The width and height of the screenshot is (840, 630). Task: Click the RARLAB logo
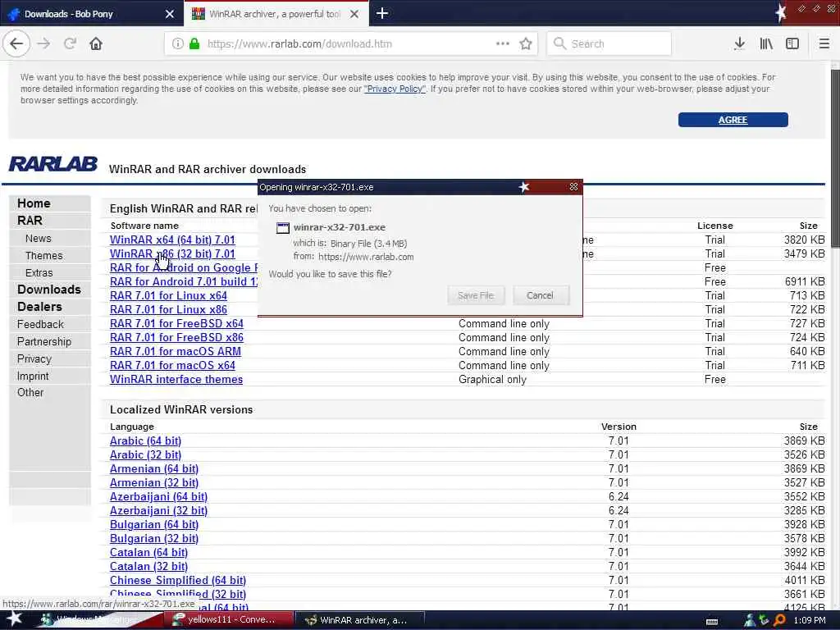pyautogui.click(x=53, y=163)
